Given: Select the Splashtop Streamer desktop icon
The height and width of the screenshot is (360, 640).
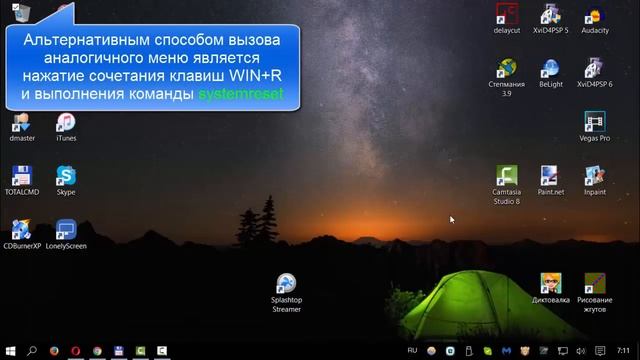Looking at the screenshot, I should pos(287,292).
